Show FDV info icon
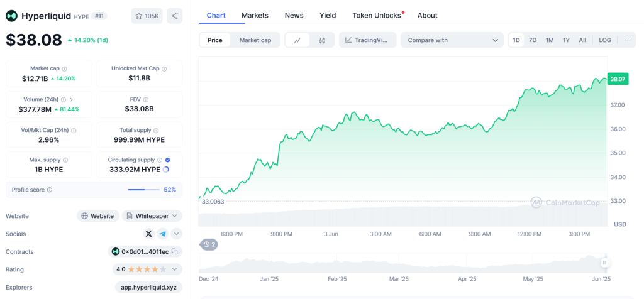 [x=146, y=100]
